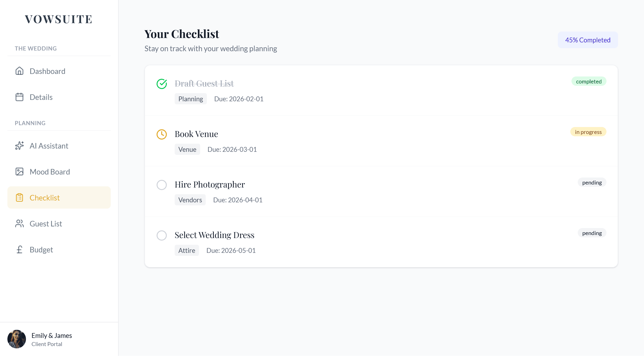Uncheck the completed Draft Guest List task
644x356 pixels.
click(162, 84)
